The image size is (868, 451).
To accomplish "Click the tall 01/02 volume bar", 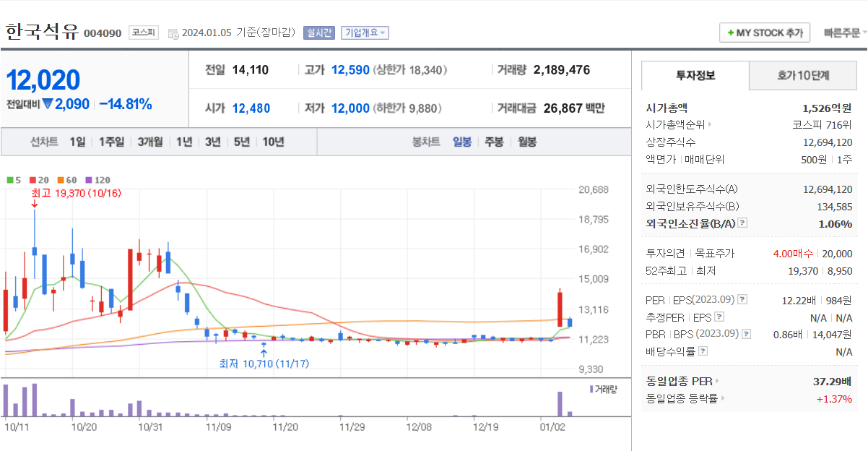I will [x=560, y=404].
